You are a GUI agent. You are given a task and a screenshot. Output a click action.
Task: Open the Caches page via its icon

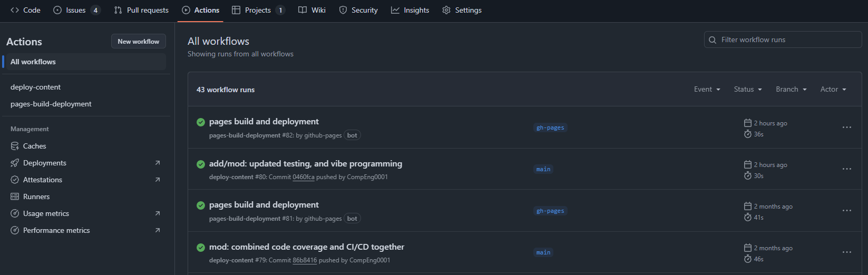[x=15, y=146]
